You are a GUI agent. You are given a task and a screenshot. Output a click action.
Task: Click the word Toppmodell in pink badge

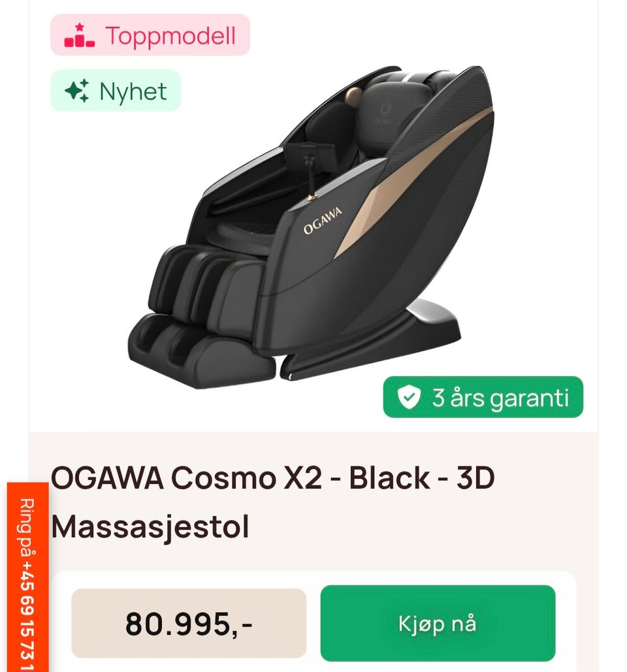pyautogui.click(x=170, y=35)
